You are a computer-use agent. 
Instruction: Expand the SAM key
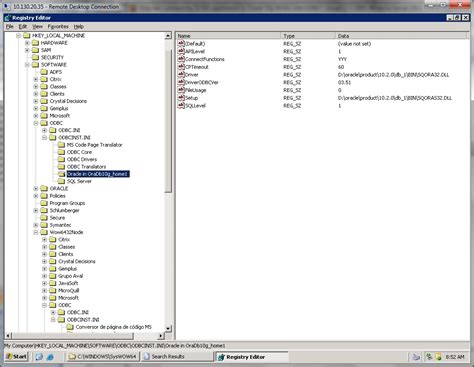coord(27,50)
